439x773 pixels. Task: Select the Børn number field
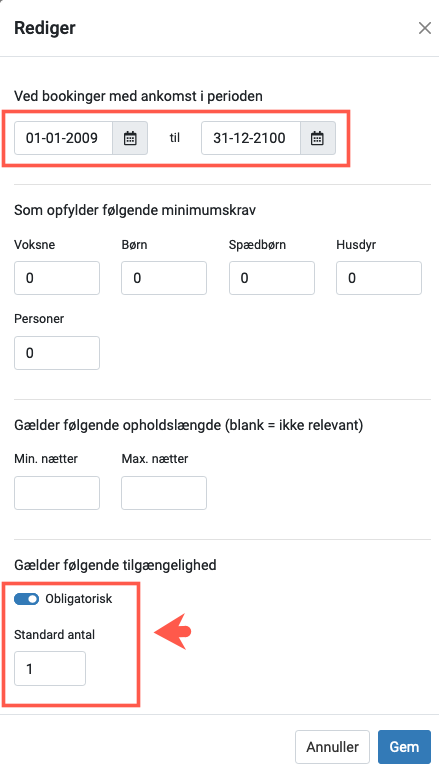click(164, 278)
